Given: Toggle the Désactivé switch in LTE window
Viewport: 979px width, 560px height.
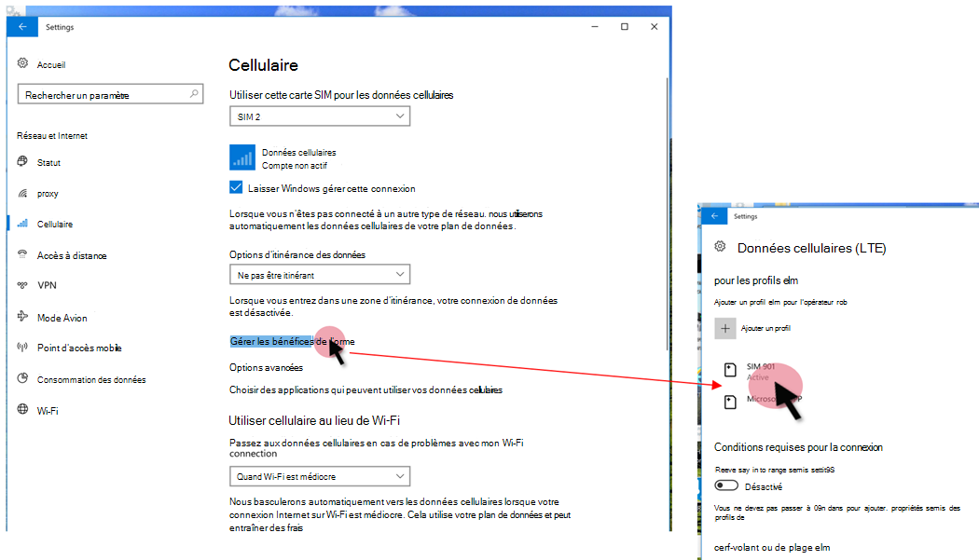Looking at the screenshot, I should [x=726, y=485].
